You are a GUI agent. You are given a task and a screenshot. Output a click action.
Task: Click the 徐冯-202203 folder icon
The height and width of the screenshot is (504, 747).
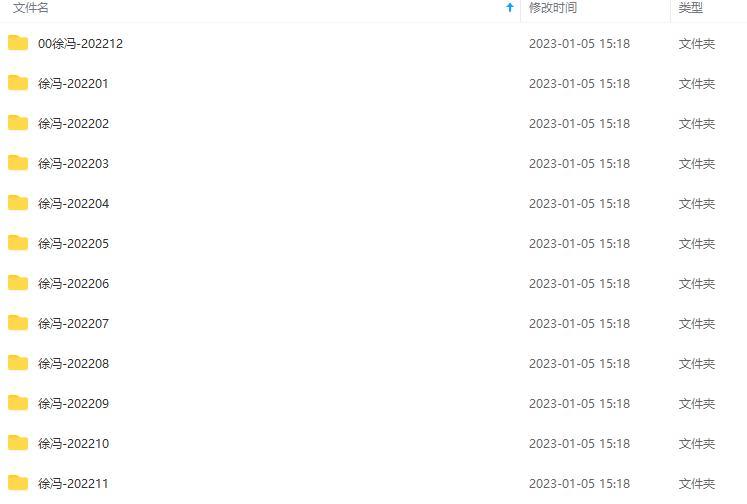[18, 163]
